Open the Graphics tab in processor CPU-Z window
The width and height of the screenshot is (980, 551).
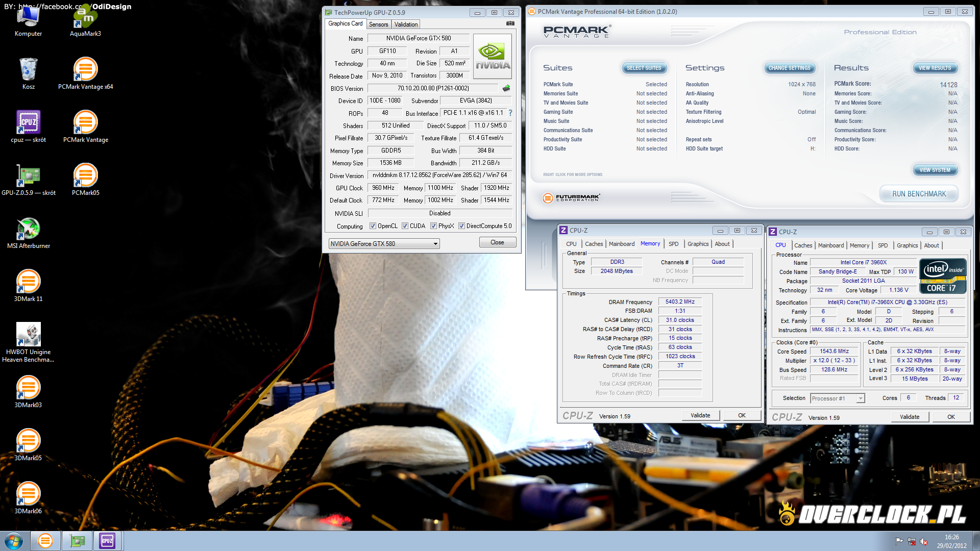(x=907, y=245)
